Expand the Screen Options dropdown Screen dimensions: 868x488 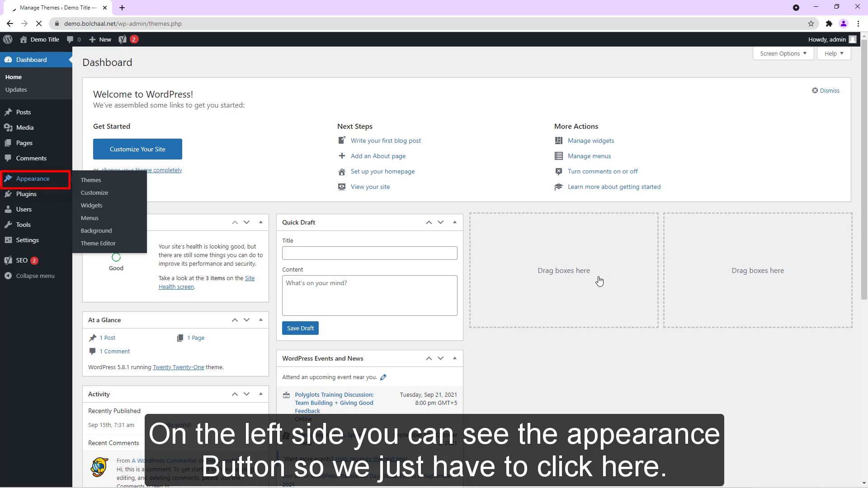(x=783, y=53)
